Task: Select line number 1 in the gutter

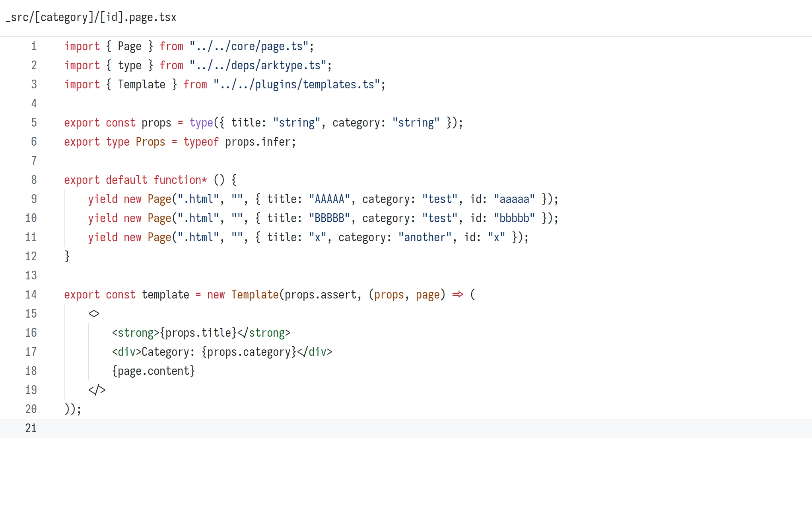Action: tap(34, 47)
